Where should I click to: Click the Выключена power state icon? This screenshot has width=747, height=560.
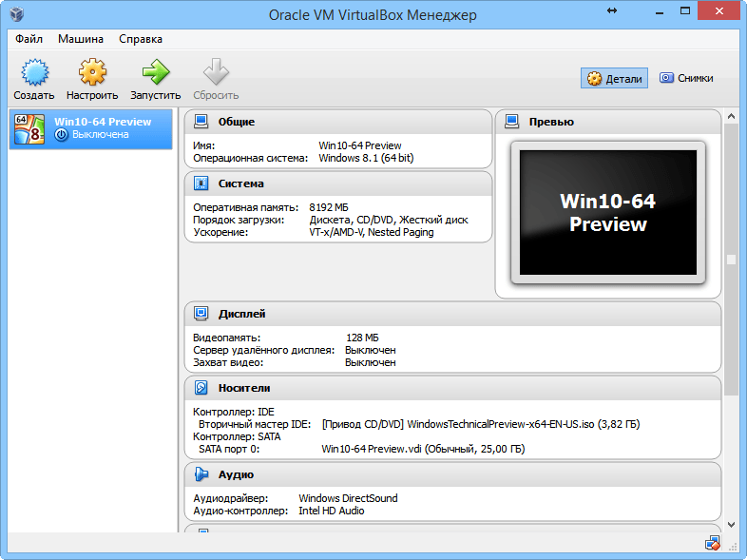61,135
